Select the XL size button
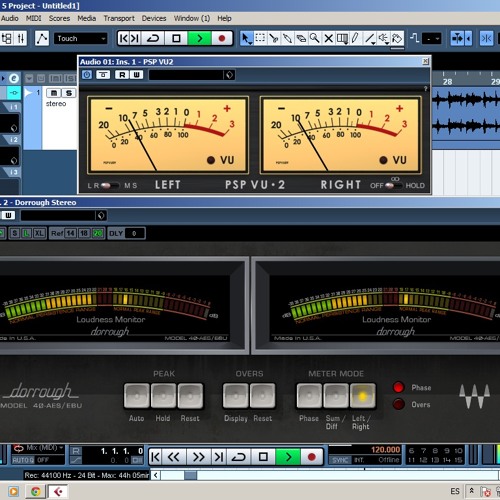The height and width of the screenshot is (500, 500). point(39,233)
